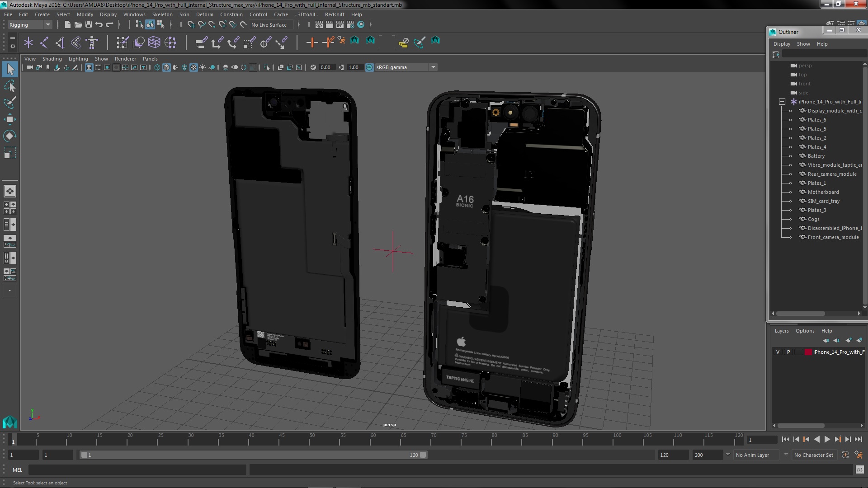Viewport: 868px width, 488px height.
Task: Click the Undo arrow icon
Action: [x=99, y=25]
